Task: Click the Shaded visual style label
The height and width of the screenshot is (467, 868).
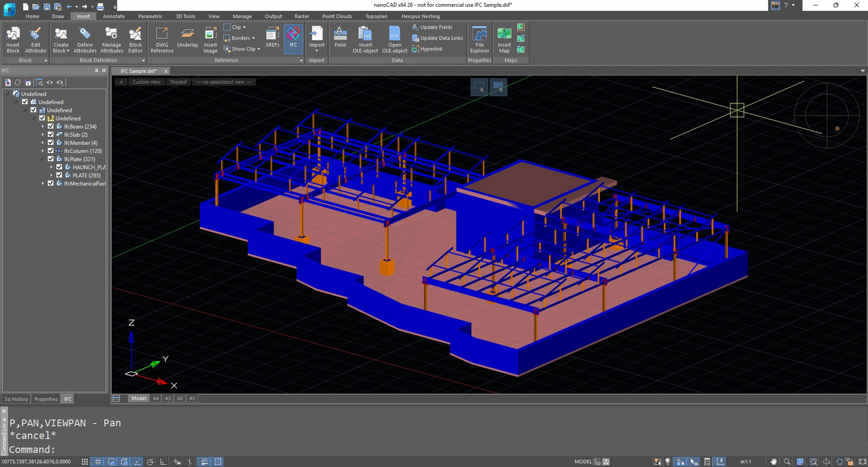Action: pos(178,82)
